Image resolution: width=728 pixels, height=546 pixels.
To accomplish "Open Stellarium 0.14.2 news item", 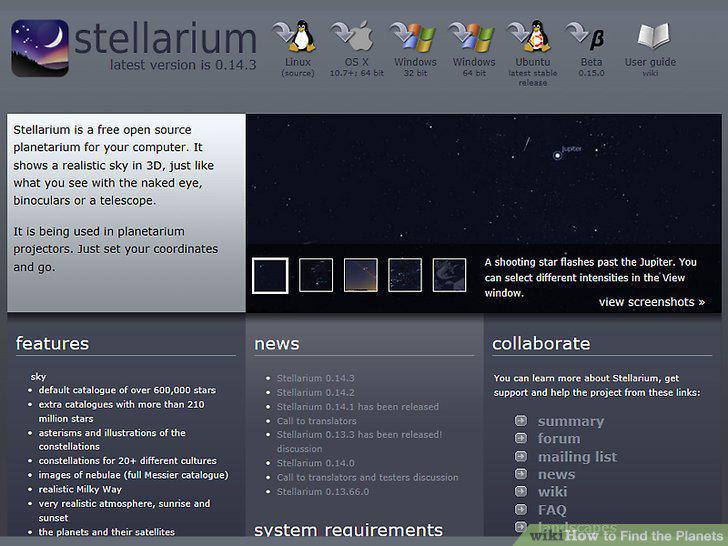I will tap(316, 393).
